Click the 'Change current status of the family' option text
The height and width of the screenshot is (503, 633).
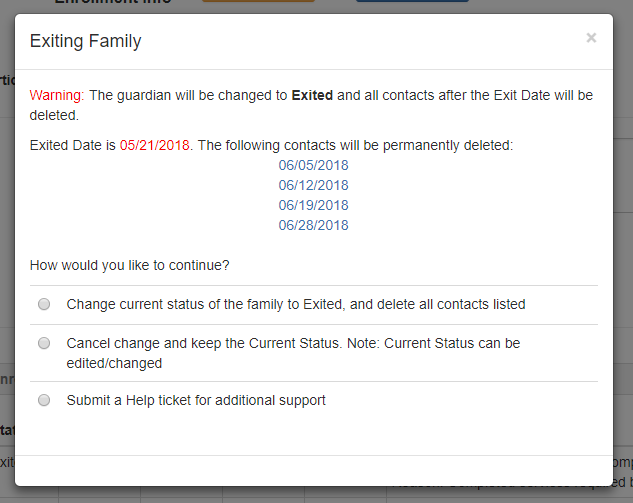pyautogui.click(x=295, y=304)
